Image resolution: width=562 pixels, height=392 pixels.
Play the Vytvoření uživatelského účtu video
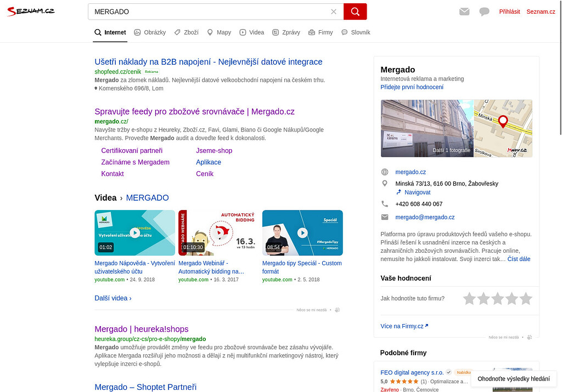[x=135, y=232]
